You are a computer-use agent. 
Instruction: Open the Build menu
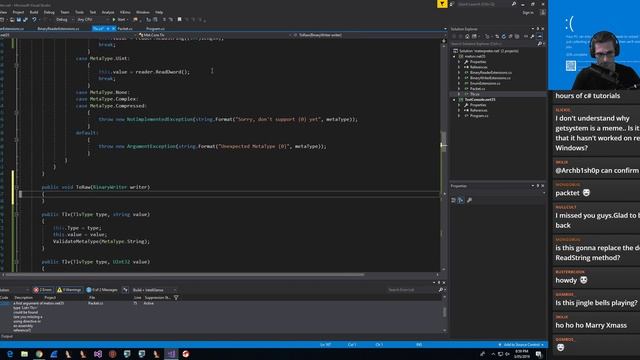click(34, 12)
